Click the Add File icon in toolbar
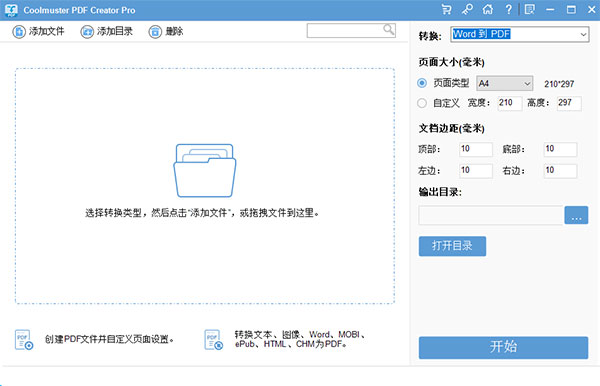 (19, 32)
